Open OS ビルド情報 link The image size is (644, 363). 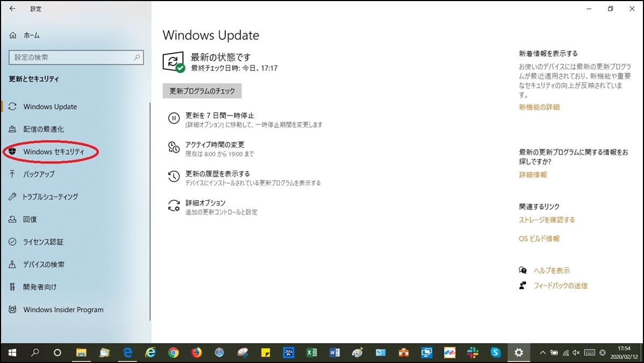[539, 238]
